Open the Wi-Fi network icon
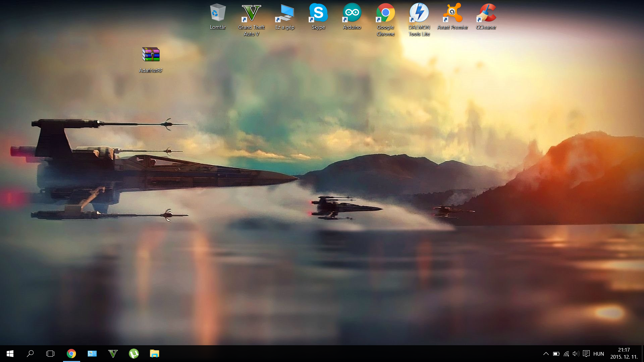The image size is (644, 362). [566, 354]
